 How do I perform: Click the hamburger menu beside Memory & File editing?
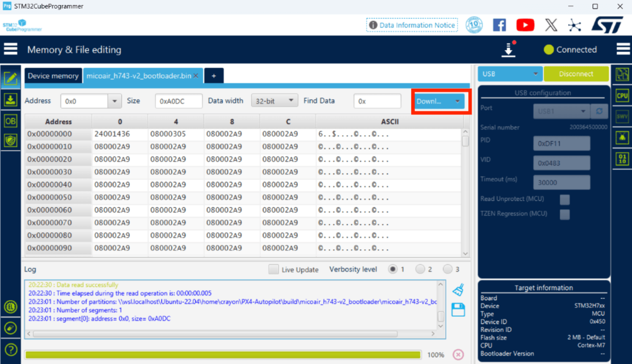[11, 49]
